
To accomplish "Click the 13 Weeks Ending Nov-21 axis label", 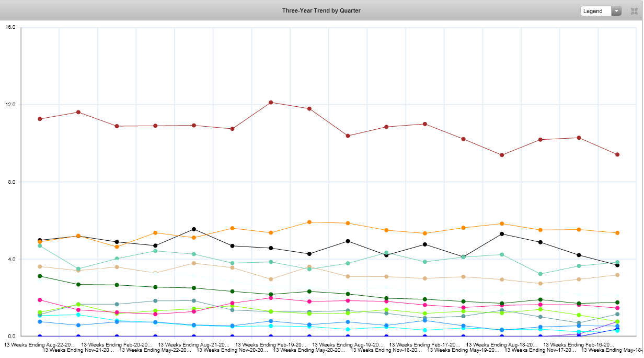I will pos(78,350).
